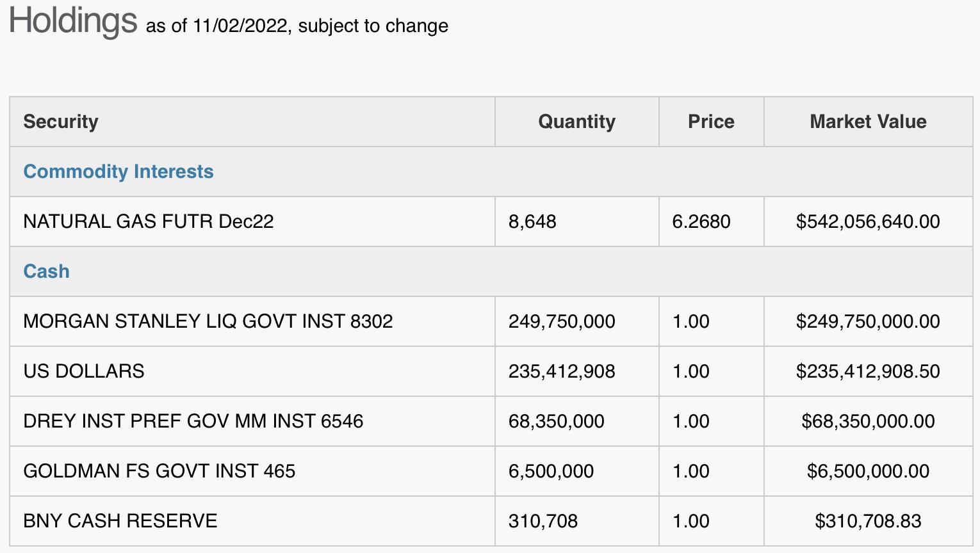Open the Cash section link
Screen dimensions: 980x553
pyautogui.click(x=46, y=271)
